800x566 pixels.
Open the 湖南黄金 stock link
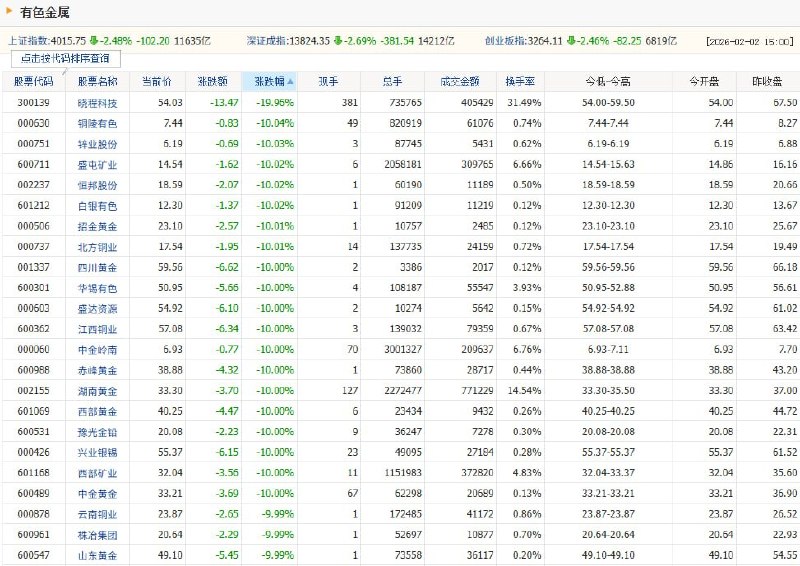(x=97, y=390)
